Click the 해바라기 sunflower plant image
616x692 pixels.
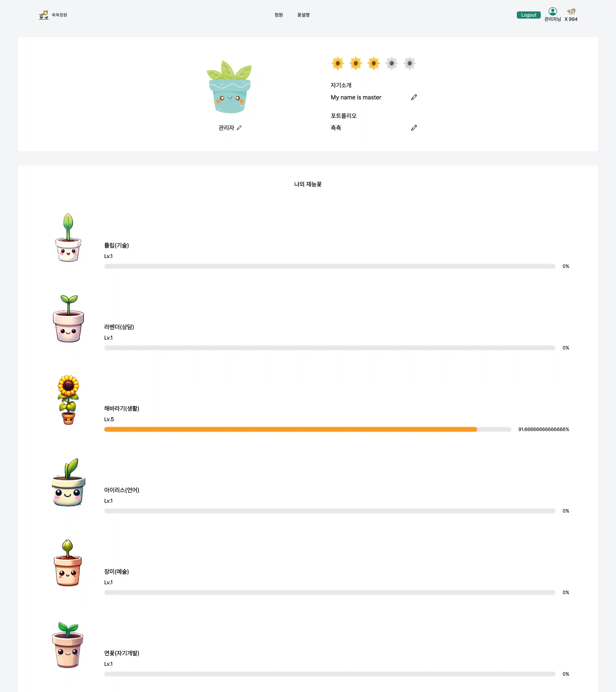click(x=68, y=400)
